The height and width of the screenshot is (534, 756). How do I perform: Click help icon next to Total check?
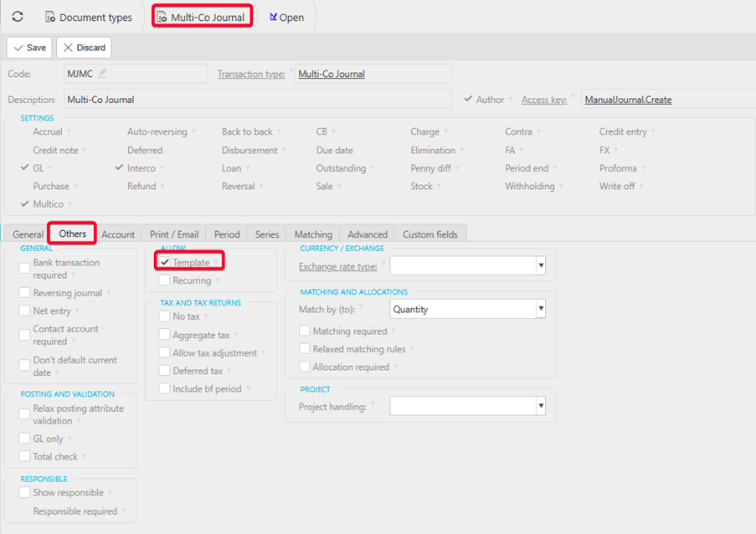[84, 456]
